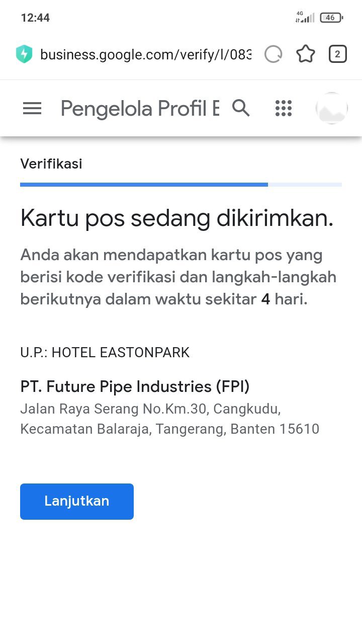The image size is (362, 644).
Task: Reload the page with the refresh icon
Action: click(273, 54)
